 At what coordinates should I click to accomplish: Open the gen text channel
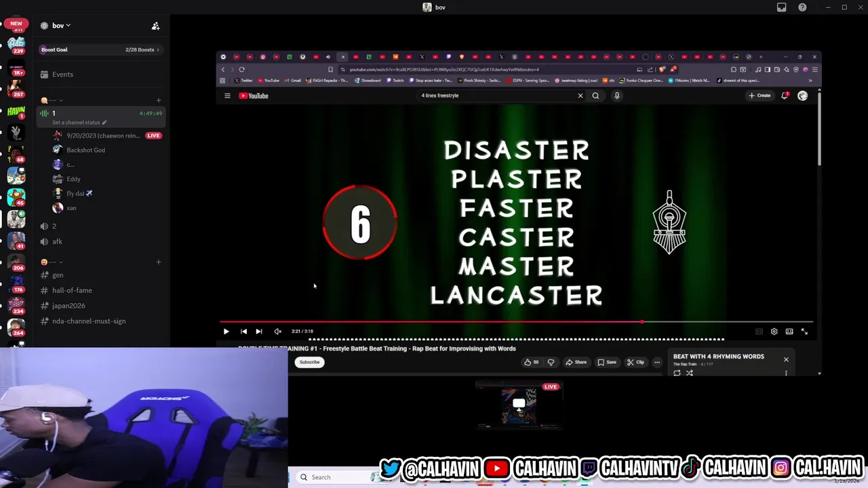pyautogui.click(x=100, y=275)
